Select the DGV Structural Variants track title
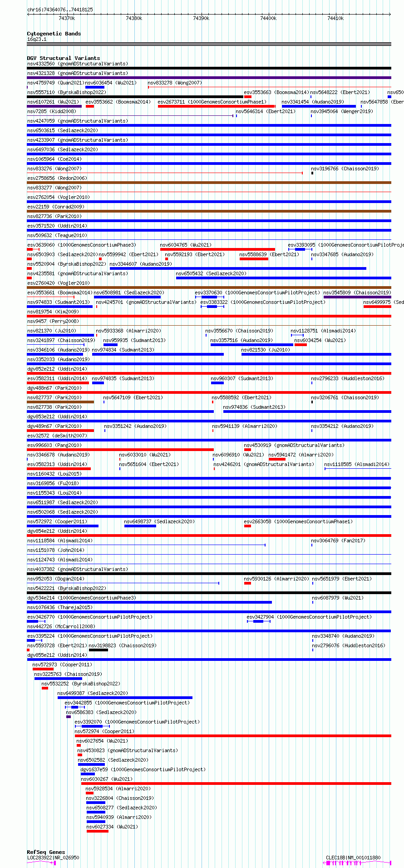This screenshot has width=404, height=868. pyautogui.click(x=64, y=58)
